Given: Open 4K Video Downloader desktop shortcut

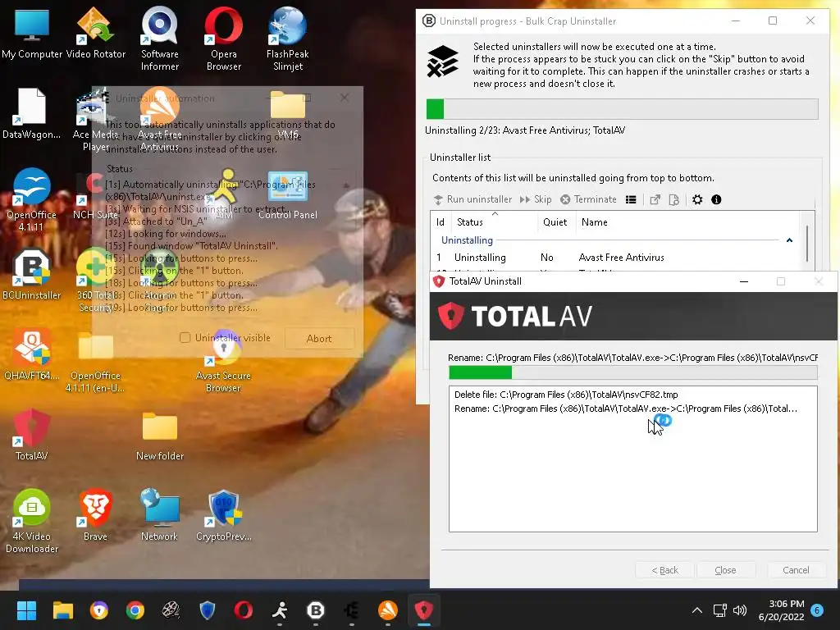Looking at the screenshot, I should point(32,521).
